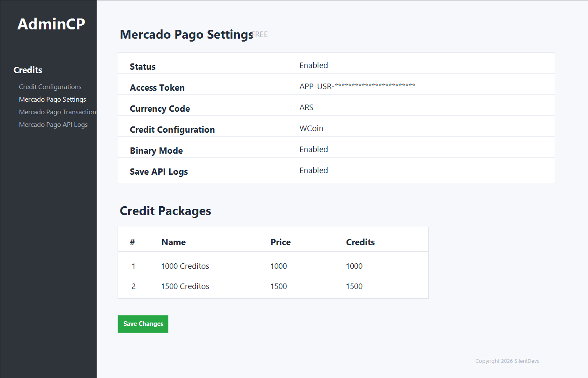Screen dimensions: 588x378
Task: Click the Price column header
Action: (281, 242)
